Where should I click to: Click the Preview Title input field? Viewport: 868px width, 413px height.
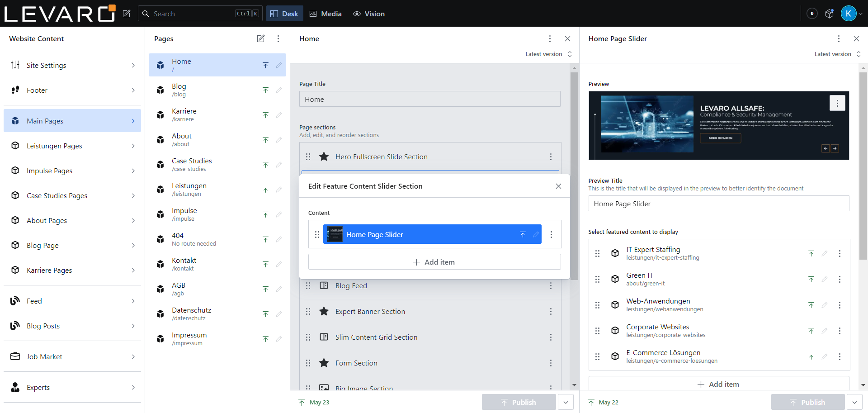(718, 204)
